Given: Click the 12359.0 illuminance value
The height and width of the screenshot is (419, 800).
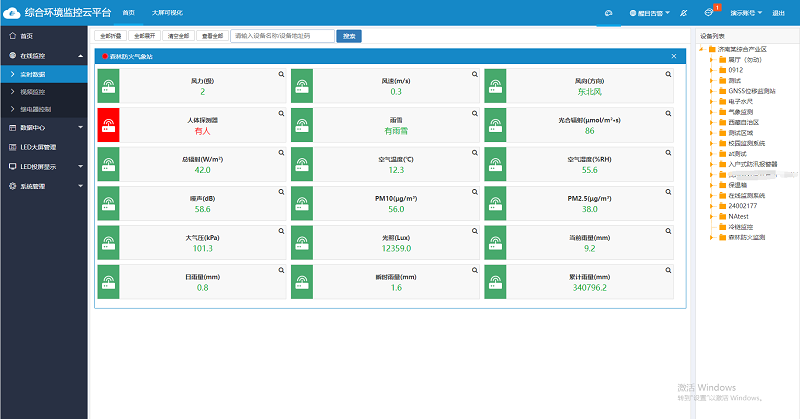Looking at the screenshot, I should (x=396, y=249).
